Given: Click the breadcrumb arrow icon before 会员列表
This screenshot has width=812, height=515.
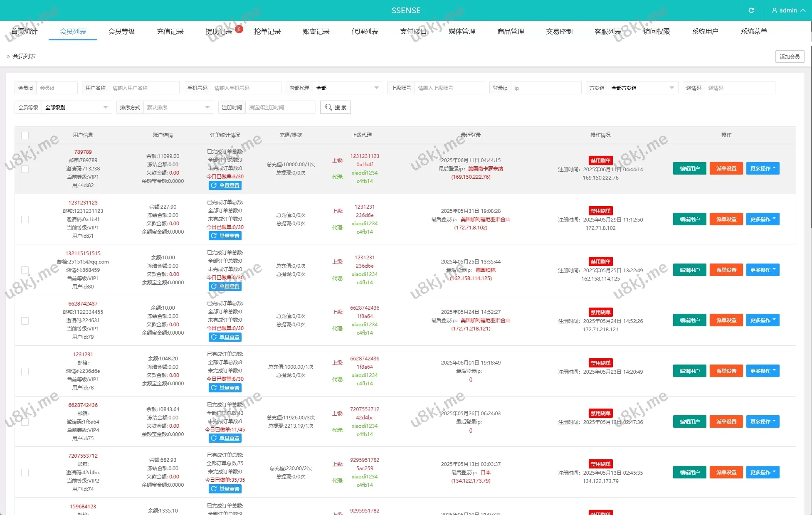Looking at the screenshot, I should click(8, 57).
